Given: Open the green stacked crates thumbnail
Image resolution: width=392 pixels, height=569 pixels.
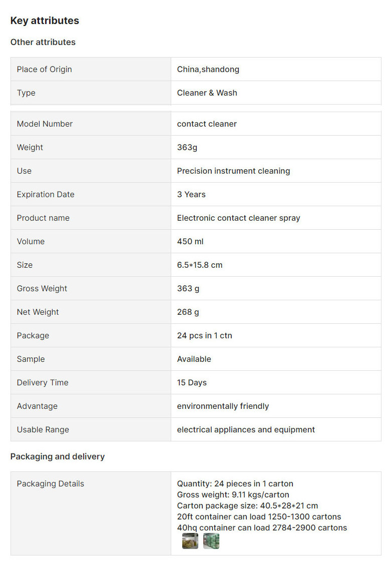Looking at the screenshot, I should point(211,540).
